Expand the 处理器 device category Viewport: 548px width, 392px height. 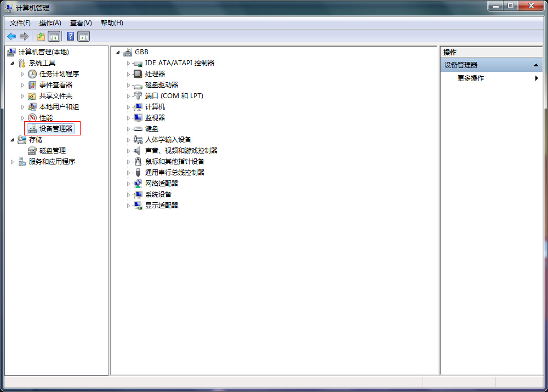point(128,73)
